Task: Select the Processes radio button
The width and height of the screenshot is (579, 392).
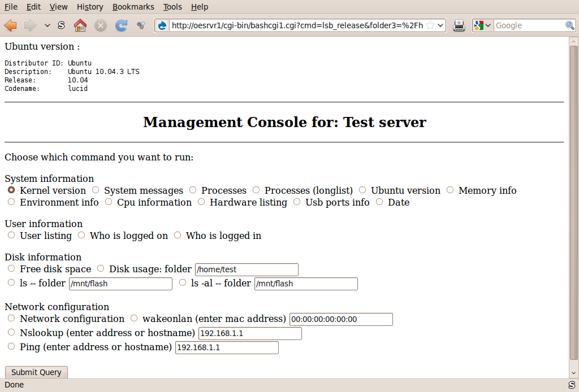Action: [x=193, y=190]
